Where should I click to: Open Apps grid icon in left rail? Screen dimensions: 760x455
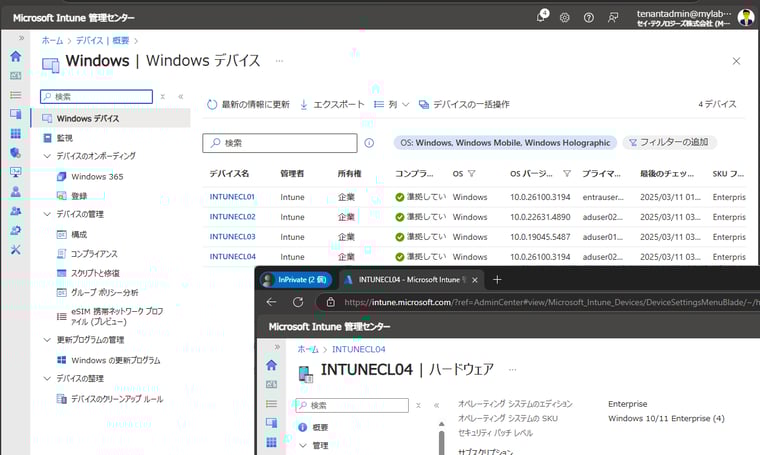click(16, 134)
